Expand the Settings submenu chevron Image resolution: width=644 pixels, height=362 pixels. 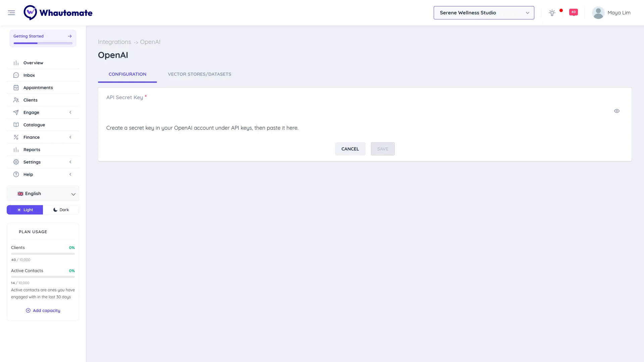click(x=70, y=162)
